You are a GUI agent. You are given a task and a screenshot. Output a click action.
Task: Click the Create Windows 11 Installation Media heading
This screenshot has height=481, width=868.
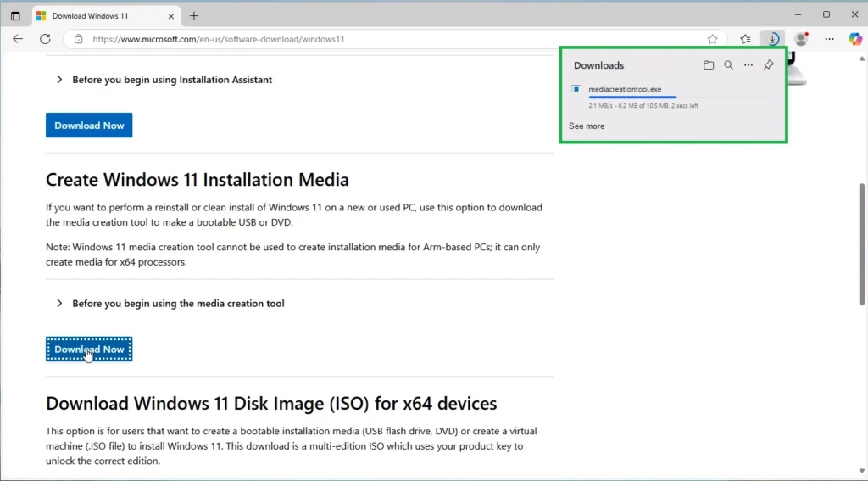(197, 180)
